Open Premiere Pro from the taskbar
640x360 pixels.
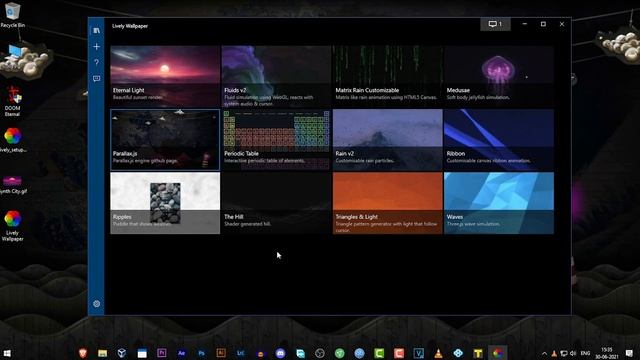[162, 353]
